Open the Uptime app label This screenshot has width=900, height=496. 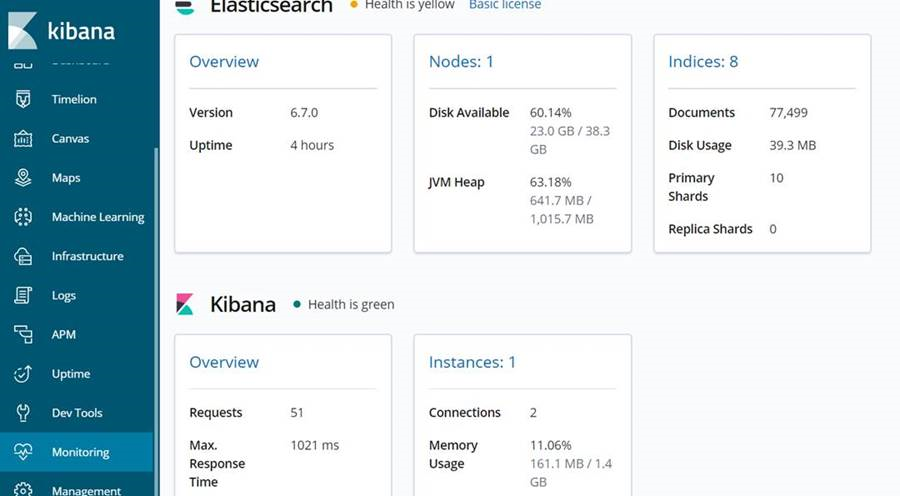click(x=71, y=374)
